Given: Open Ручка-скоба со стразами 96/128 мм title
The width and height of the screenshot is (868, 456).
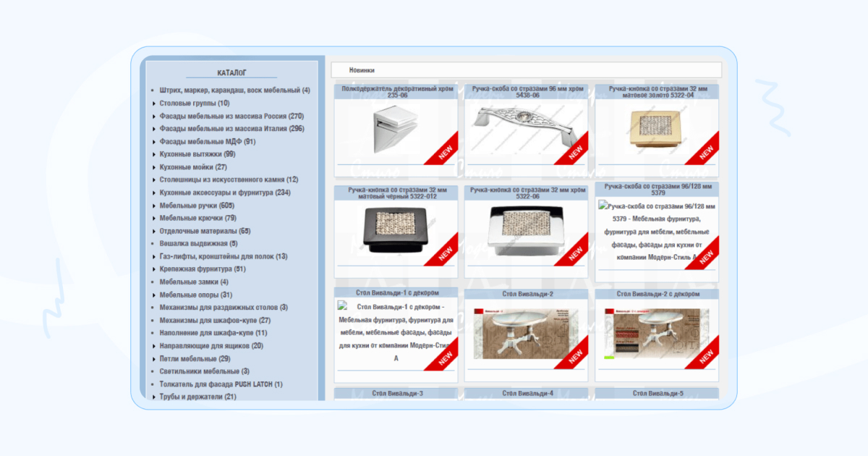Looking at the screenshot, I should 657,190.
